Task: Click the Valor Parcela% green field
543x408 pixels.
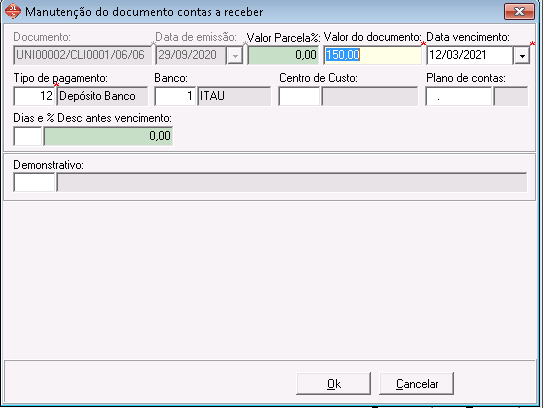Action: (283, 55)
